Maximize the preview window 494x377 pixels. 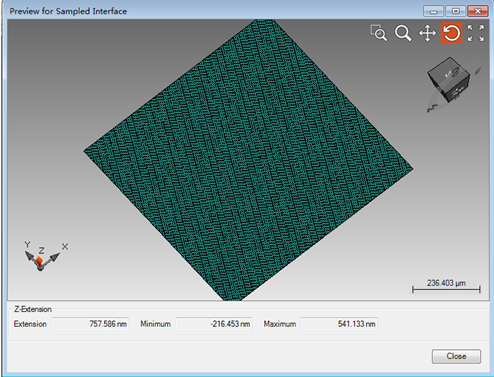(x=455, y=11)
